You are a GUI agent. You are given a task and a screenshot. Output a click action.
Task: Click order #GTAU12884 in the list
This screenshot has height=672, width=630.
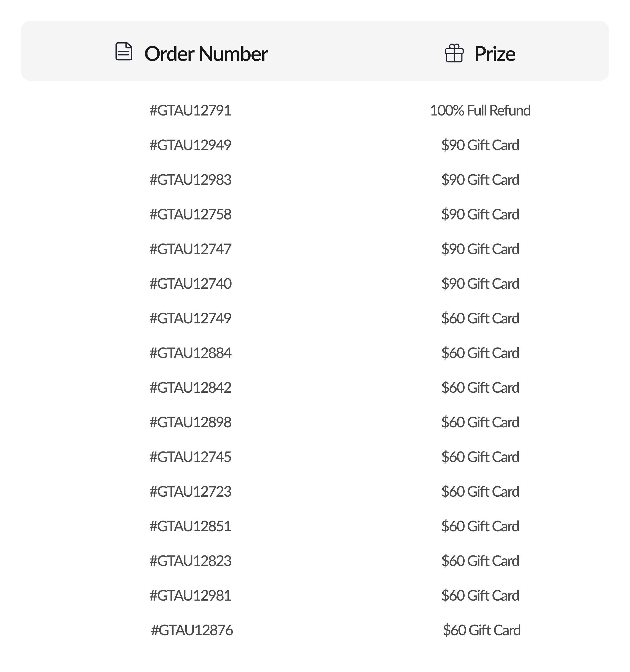pyautogui.click(x=190, y=353)
